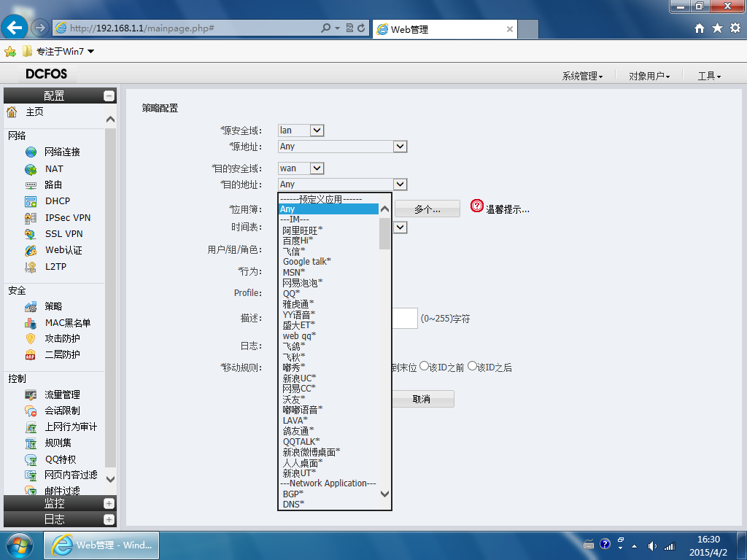Click the QQ特权 icon
The image size is (747, 560).
point(31,459)
